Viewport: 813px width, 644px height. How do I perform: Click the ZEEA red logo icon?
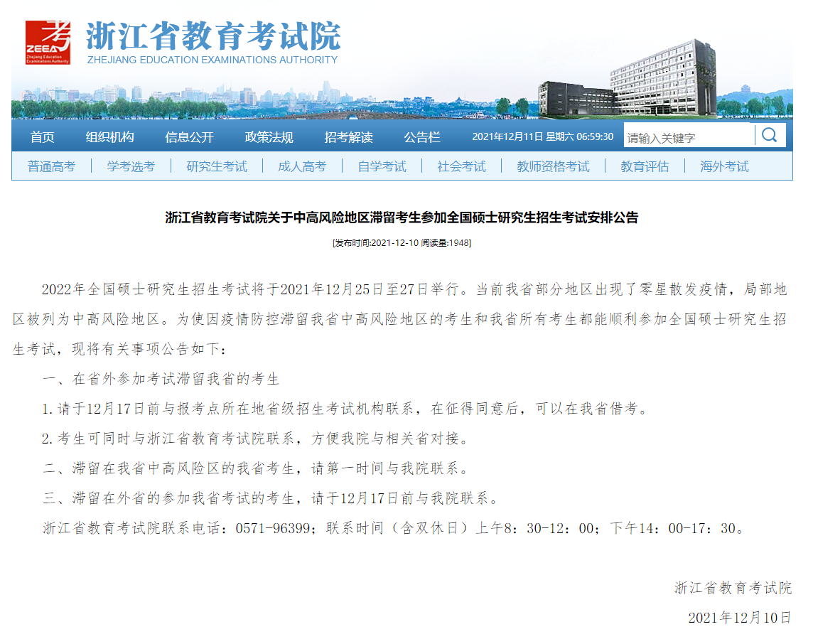(48, 43)
